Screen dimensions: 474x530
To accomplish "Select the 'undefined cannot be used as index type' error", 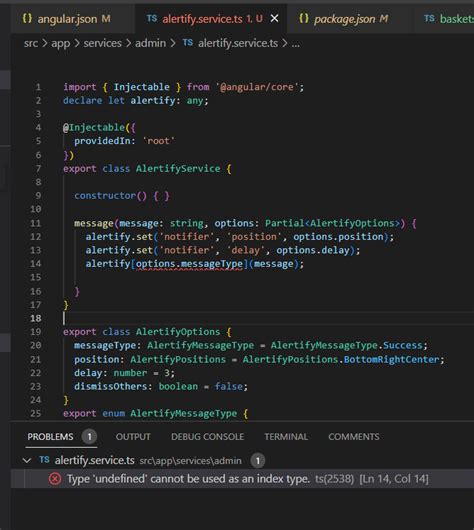I will click(242, 479).
